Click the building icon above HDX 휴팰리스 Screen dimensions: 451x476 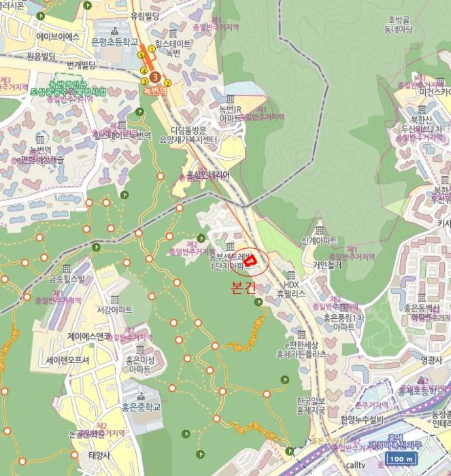coord(292,274)
